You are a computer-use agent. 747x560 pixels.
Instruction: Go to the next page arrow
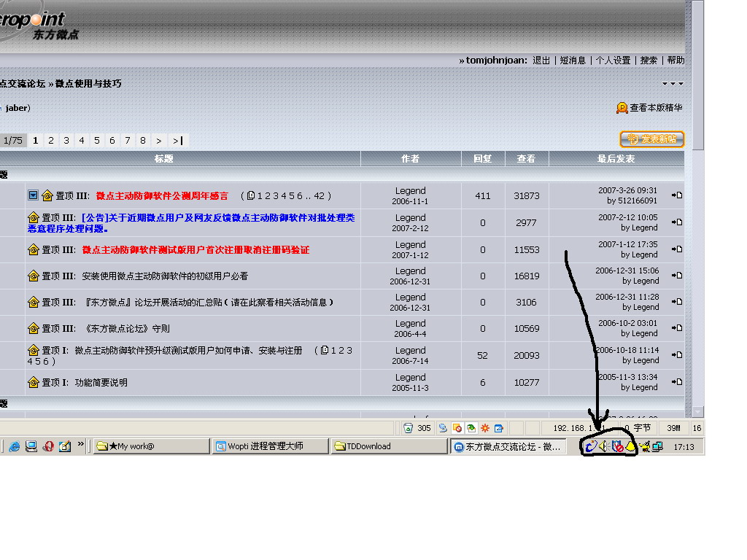[159, 141]
